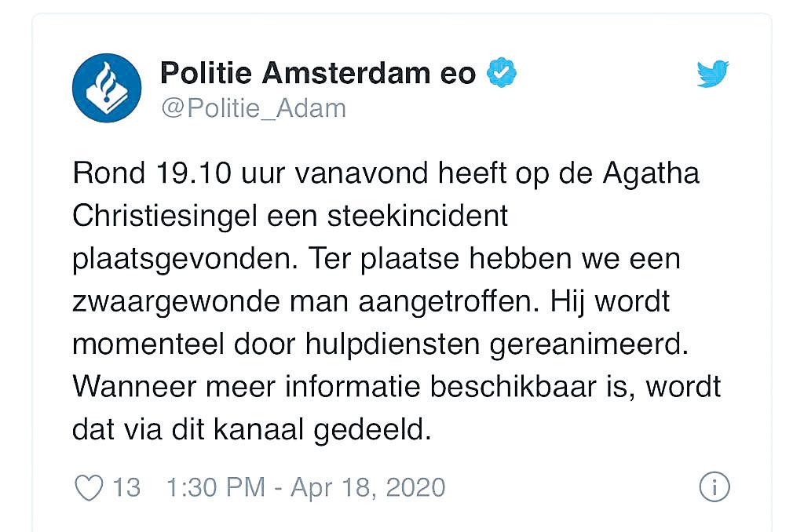Click the blue verified badge
This screenshot has height=532, width=804.
tap(502, 73)
